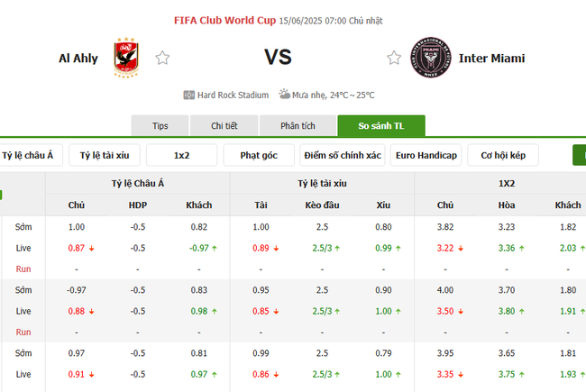Click the Tỷ lệ tài xỉu button

pos(104,155)
